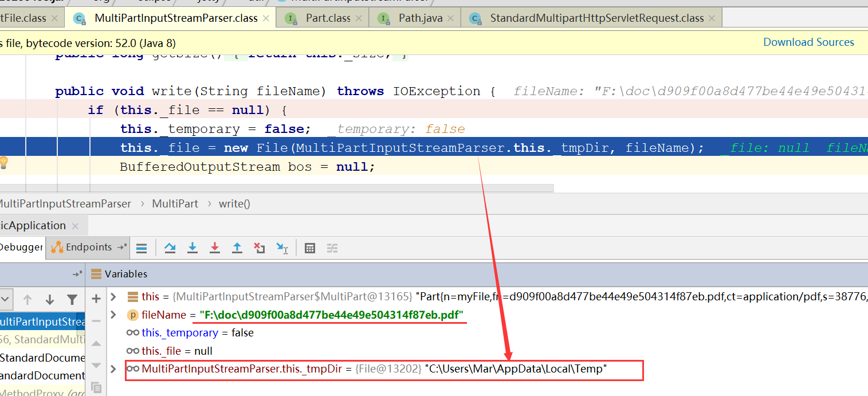Image resolution: width=868 pixels, height=396 pixels.
Task: Select the StandardDocume stack frame row
Action: coord(42,358)
